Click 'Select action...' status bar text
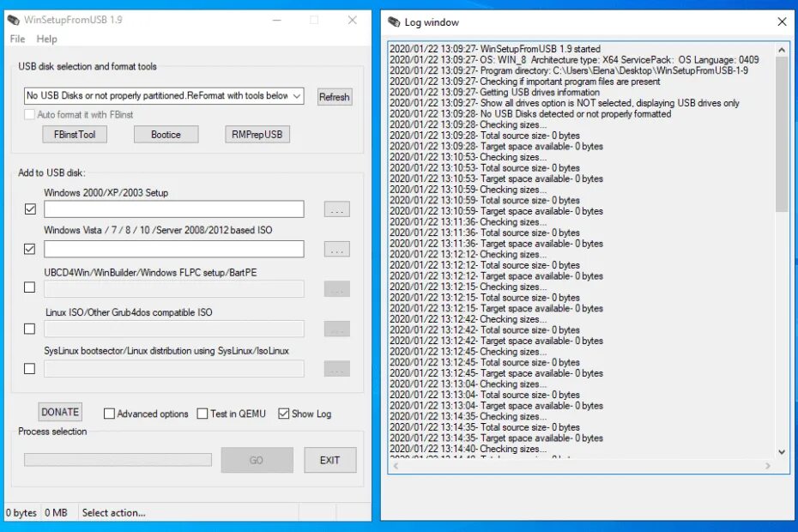The height and width of the screenshot is (532, 798). [114, 512]
